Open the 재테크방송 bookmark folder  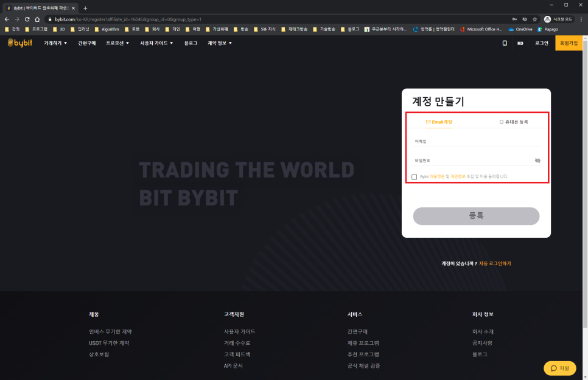pos(295,29)
